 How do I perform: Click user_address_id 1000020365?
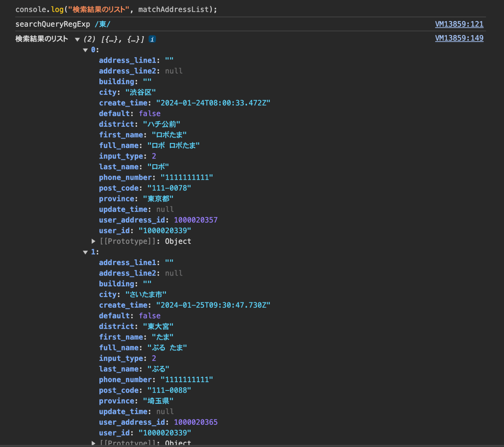click(x=196, y=422)
